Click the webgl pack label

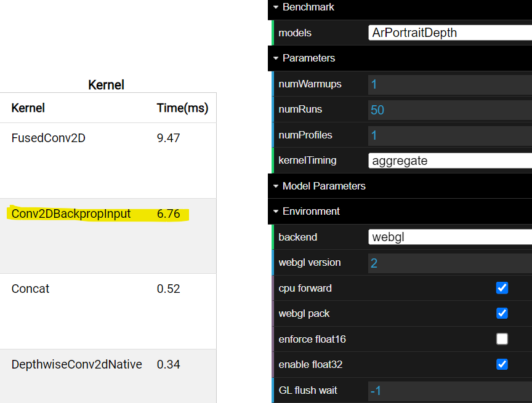[304, 314]
